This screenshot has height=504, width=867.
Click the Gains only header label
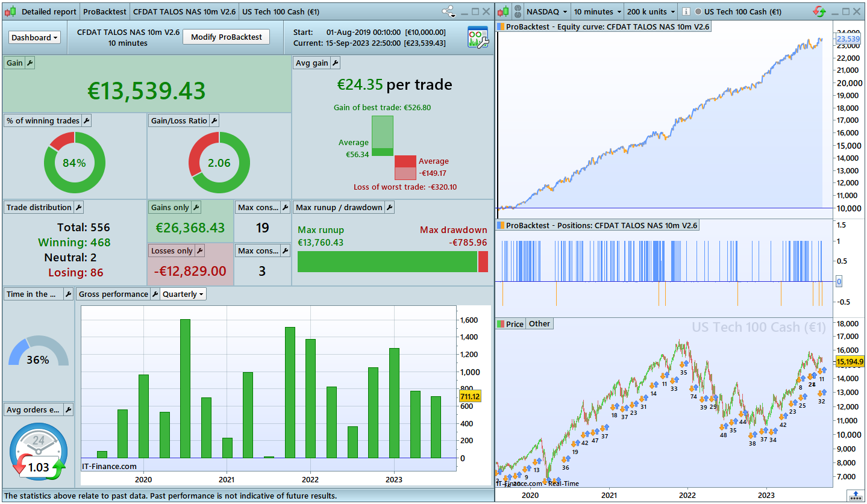click(x=170, y=207)
